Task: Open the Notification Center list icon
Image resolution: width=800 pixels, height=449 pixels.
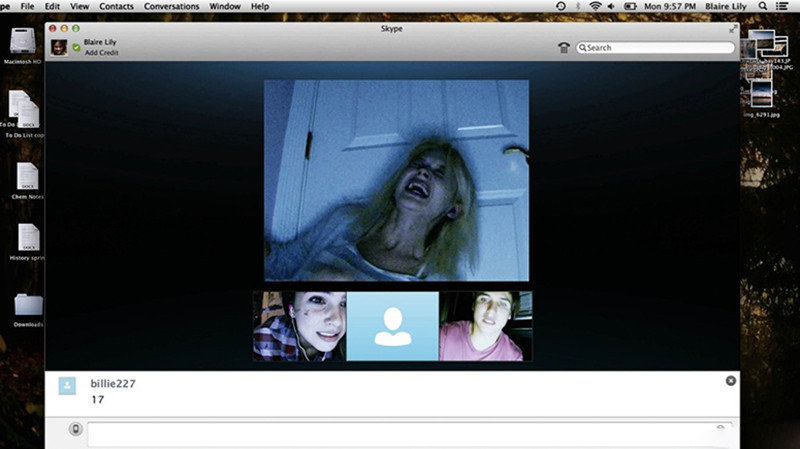Action: tap(782, 6)
